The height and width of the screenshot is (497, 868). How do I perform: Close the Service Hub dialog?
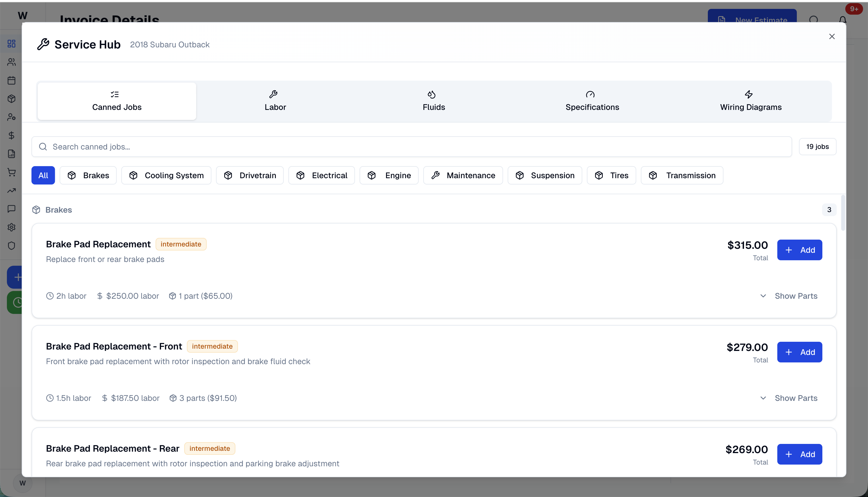point(832,36)
